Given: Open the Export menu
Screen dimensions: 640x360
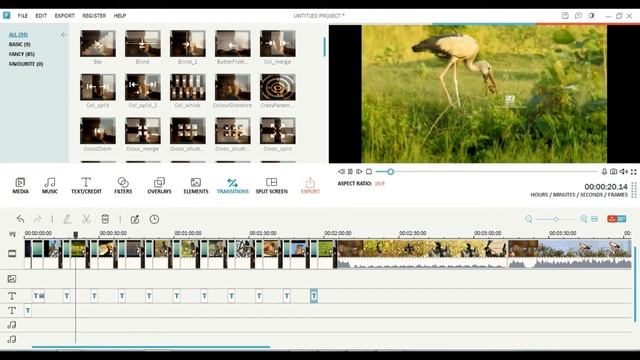Looking at the screenshot, I should tap(64, 16).
